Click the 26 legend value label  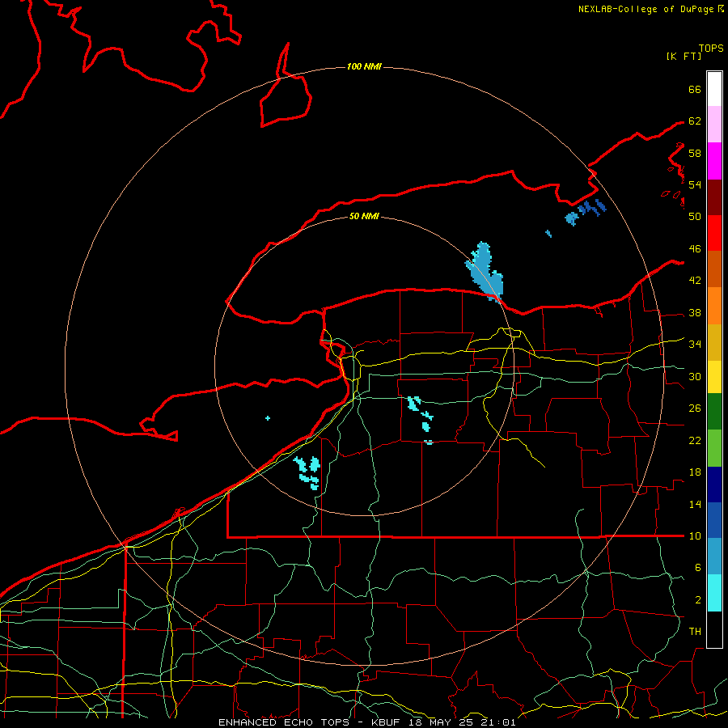point(695,408)
